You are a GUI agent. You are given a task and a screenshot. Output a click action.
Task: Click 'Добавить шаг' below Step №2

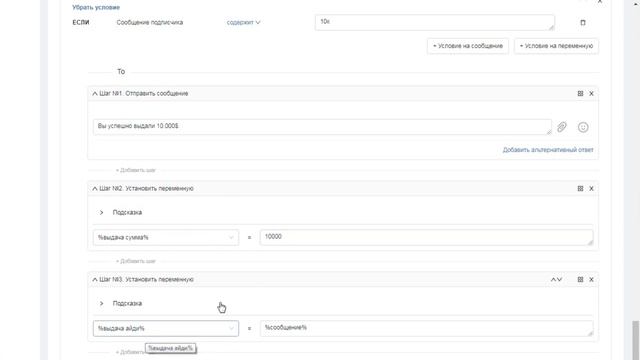pos(136,261)
